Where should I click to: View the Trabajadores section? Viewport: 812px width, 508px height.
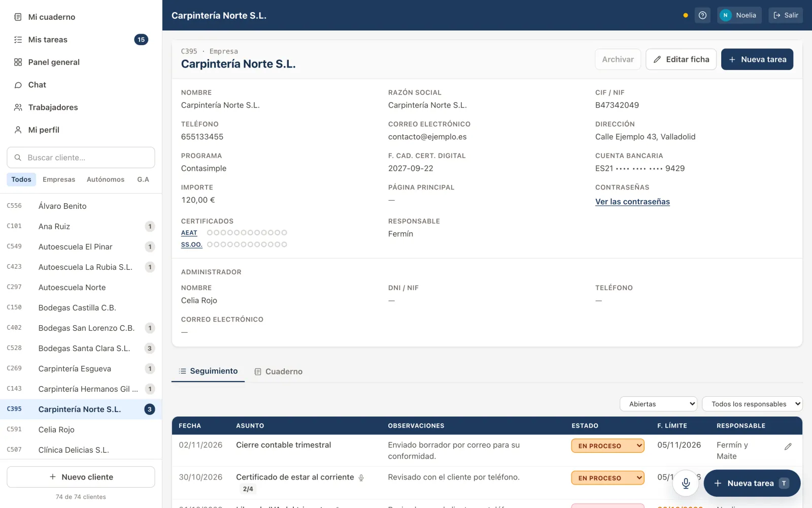(81, 107)
